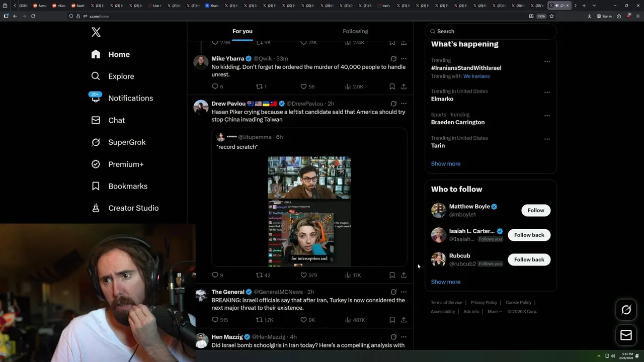Open Grok icon on Mike Ybarra's post

(393, 59)
